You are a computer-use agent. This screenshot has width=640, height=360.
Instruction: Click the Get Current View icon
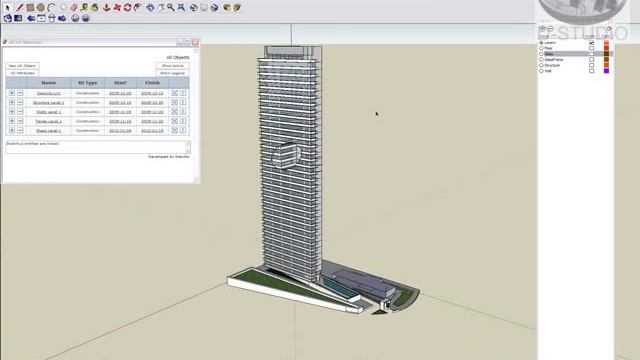point(193,7)
